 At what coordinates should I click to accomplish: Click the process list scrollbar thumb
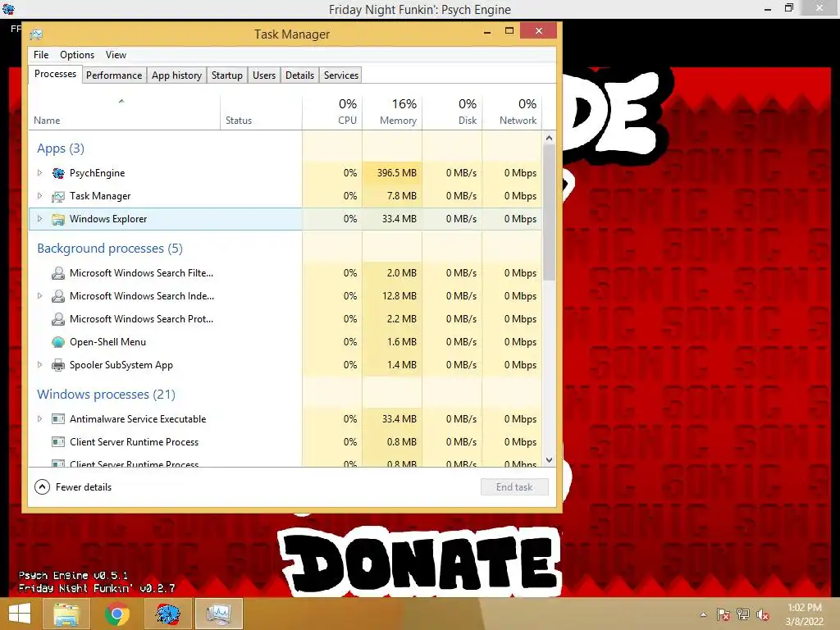[x=549, y=212]
